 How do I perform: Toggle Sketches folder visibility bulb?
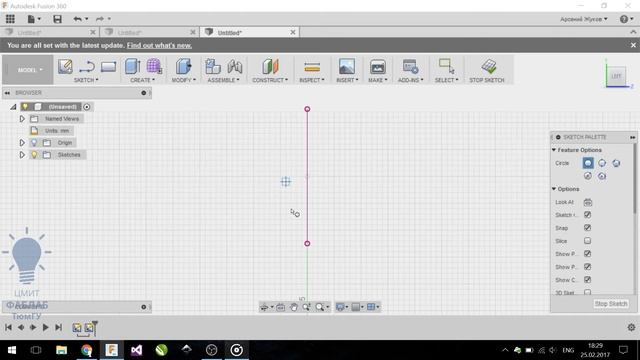34,155
